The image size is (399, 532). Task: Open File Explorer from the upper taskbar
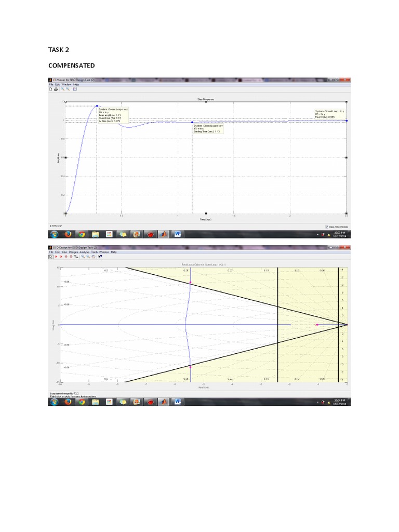96,234
